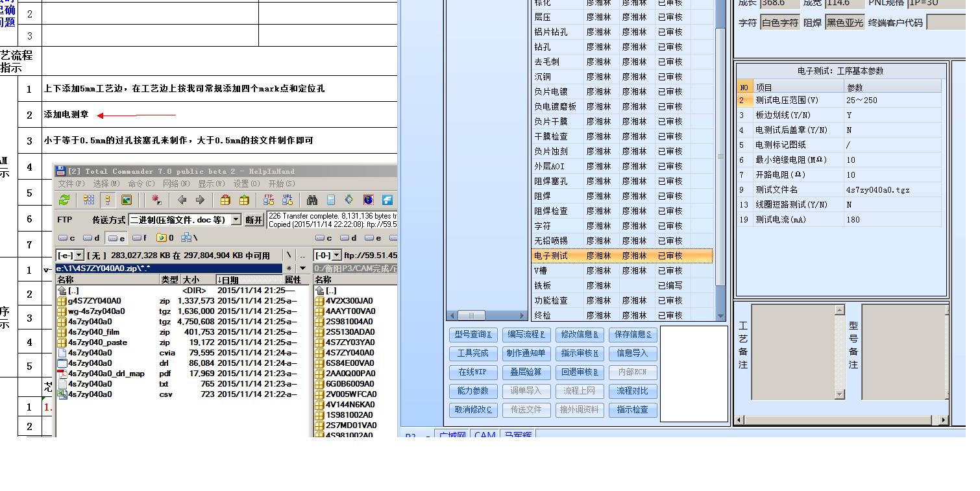The width and height of the screenshot is (980, 491).
Task: Select drive e in left panel
Action: 116,238
